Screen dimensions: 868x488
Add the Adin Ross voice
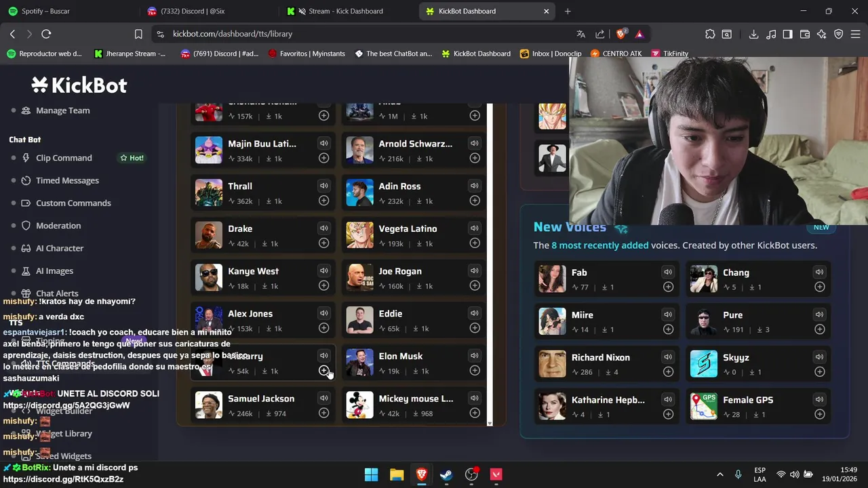[475, 201]
